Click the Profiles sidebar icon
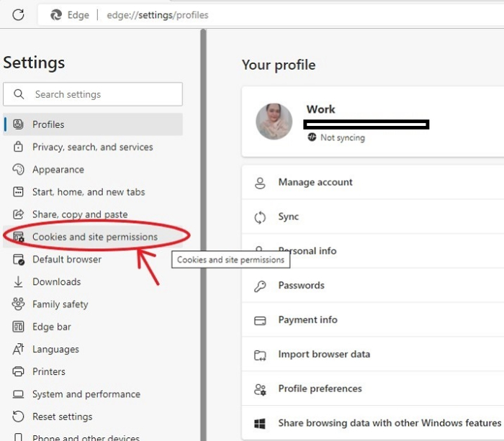The height and width of the screenshot is (441, 504). [18, 124]
